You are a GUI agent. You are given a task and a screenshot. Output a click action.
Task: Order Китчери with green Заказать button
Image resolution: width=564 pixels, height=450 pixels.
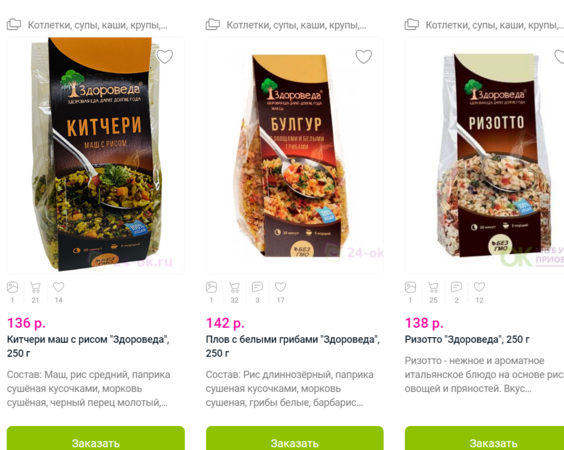96,438
